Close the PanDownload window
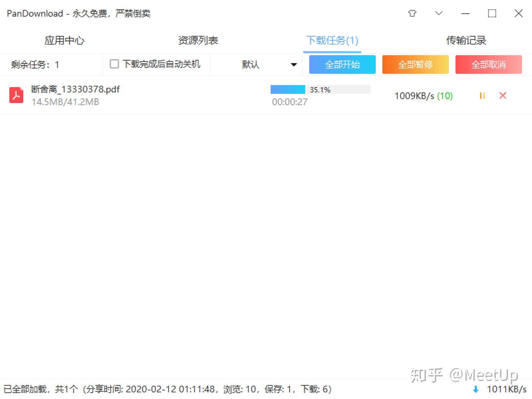 [519, 13]
